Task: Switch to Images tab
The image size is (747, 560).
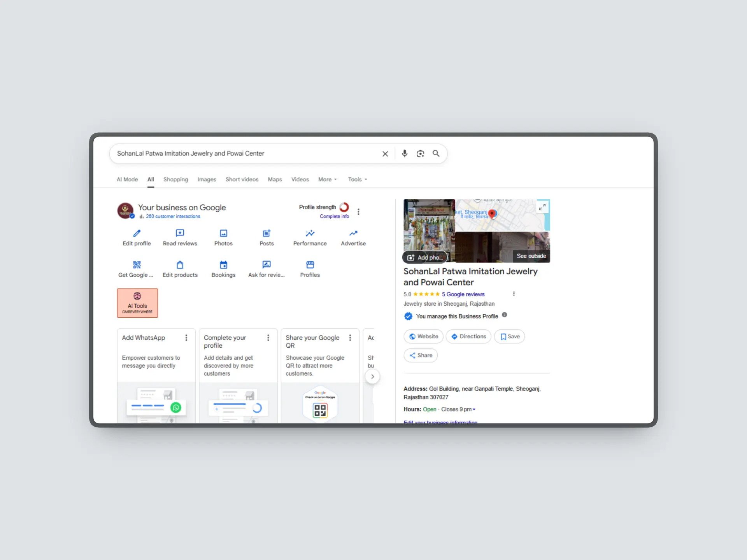Action: [x=207, y=179]
